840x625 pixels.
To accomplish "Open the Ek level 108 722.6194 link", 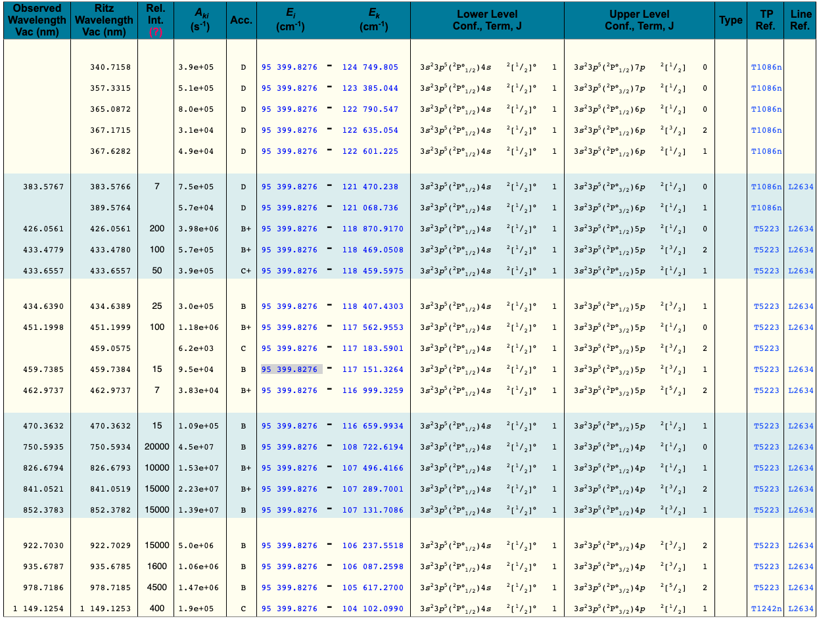I will [373, 447].
